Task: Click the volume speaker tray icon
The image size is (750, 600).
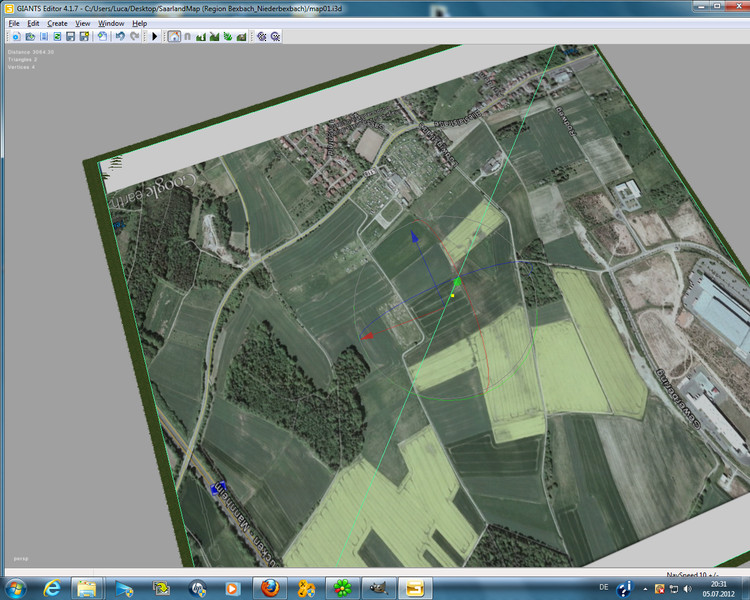Action: 688,589
